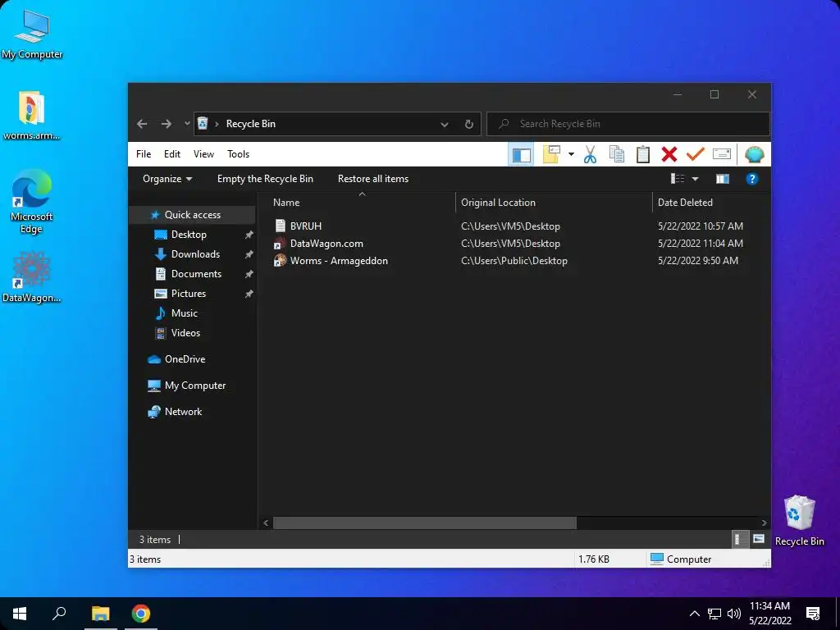
Task: Open Downloads in navigation pane
Action: pyautogui.click(x=195, y=254)
